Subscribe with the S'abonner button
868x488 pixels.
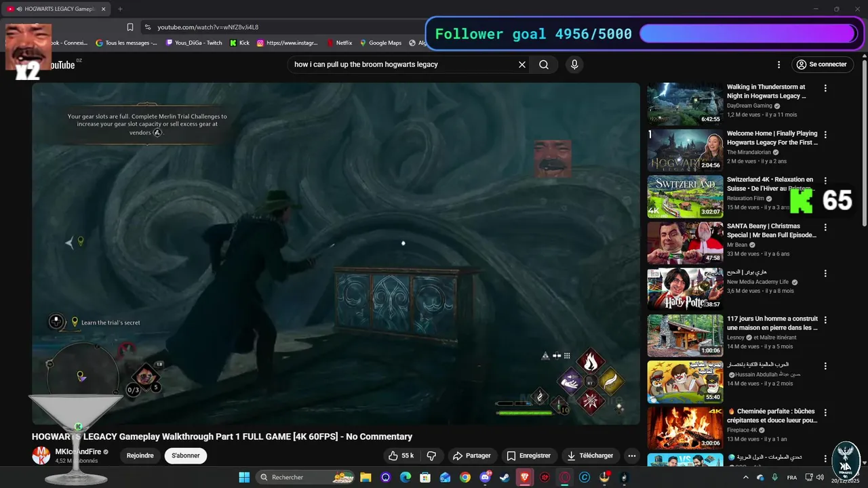tap(186, 455)
